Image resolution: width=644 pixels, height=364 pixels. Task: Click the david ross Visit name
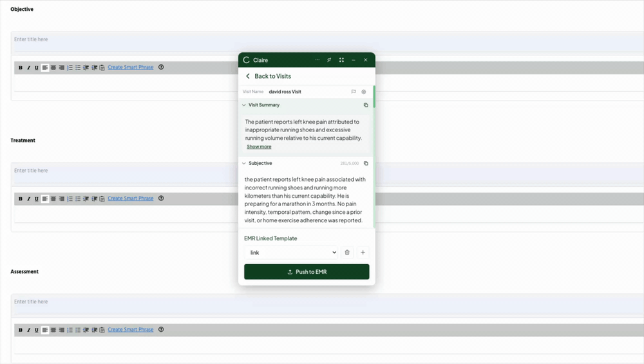point(285,91)
